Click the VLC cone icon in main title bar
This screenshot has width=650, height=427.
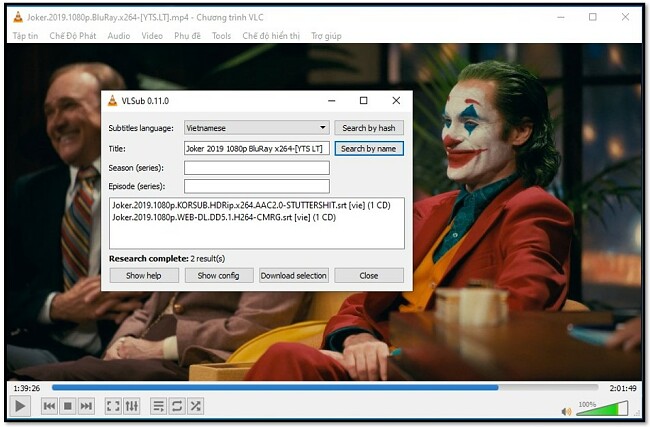point(18,17)
